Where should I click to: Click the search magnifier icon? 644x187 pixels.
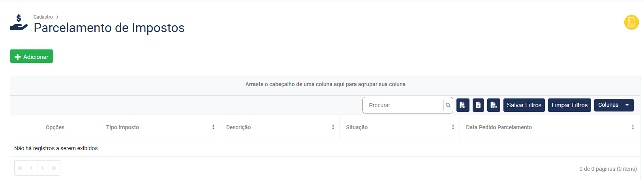tap(448, 105)
